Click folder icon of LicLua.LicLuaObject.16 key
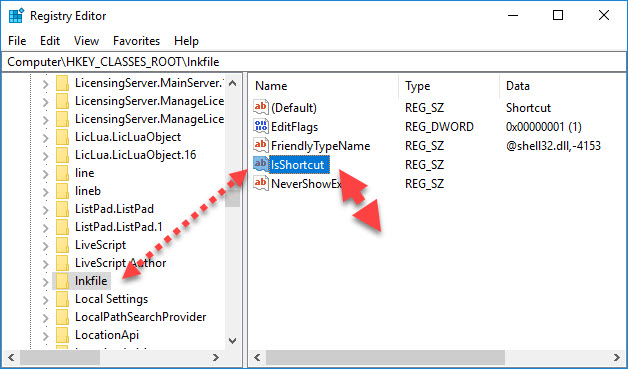628x369 pixels. [x=62, y=155]
